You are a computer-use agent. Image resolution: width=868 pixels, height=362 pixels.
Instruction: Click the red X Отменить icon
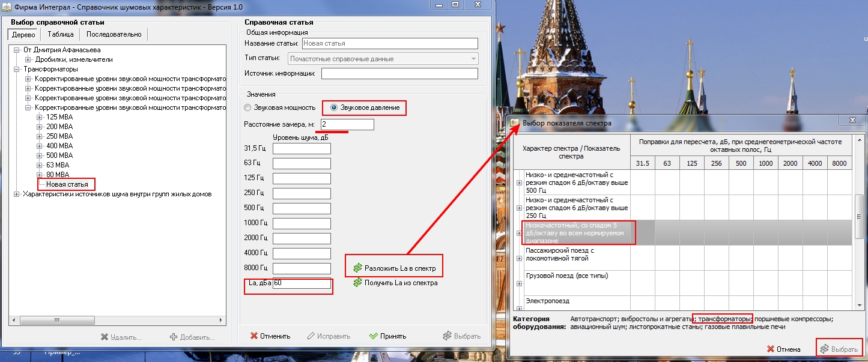tap(254, 336)
